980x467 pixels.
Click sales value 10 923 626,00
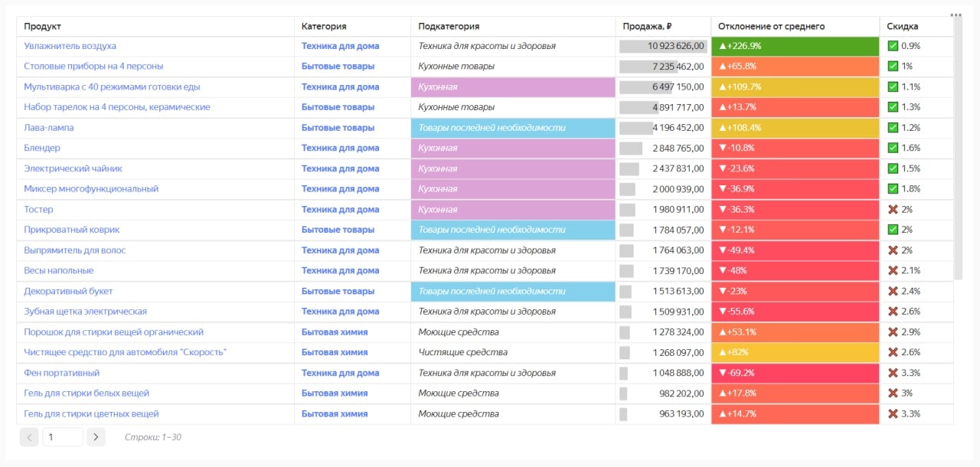pos(675,46)
